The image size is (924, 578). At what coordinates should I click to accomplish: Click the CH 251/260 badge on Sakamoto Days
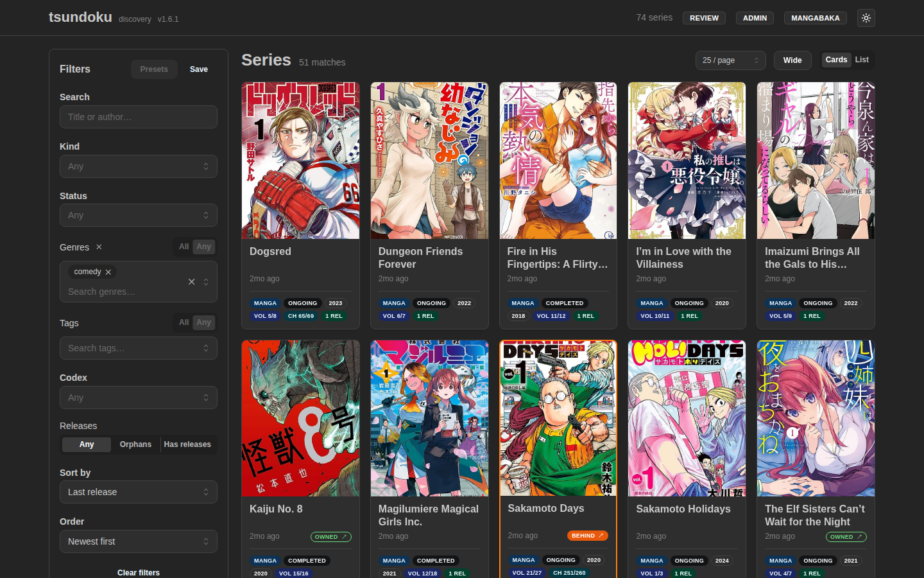(569, 573)
